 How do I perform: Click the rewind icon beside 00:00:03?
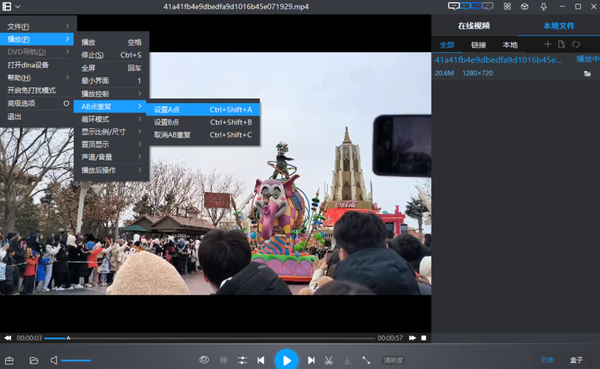coord(8,338)
